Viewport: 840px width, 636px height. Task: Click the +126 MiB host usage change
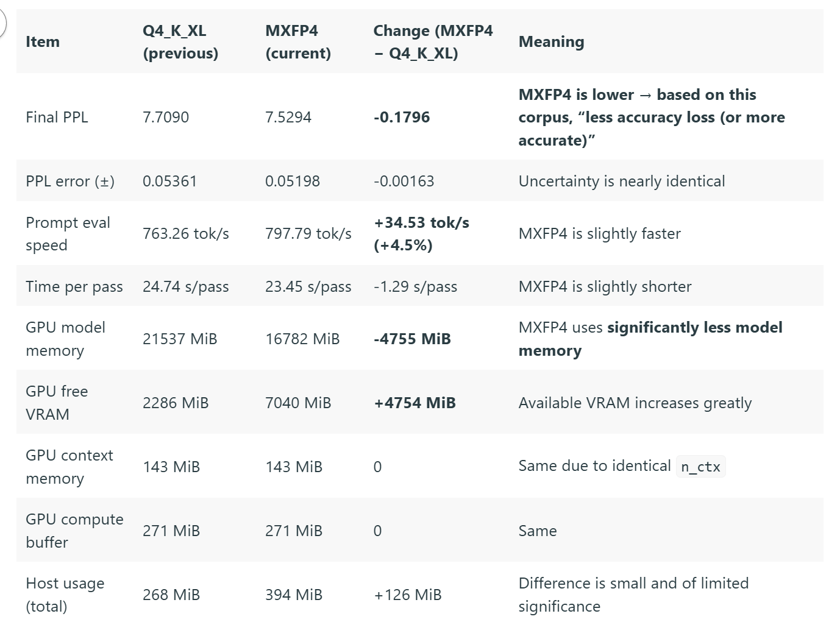(407, 595)
